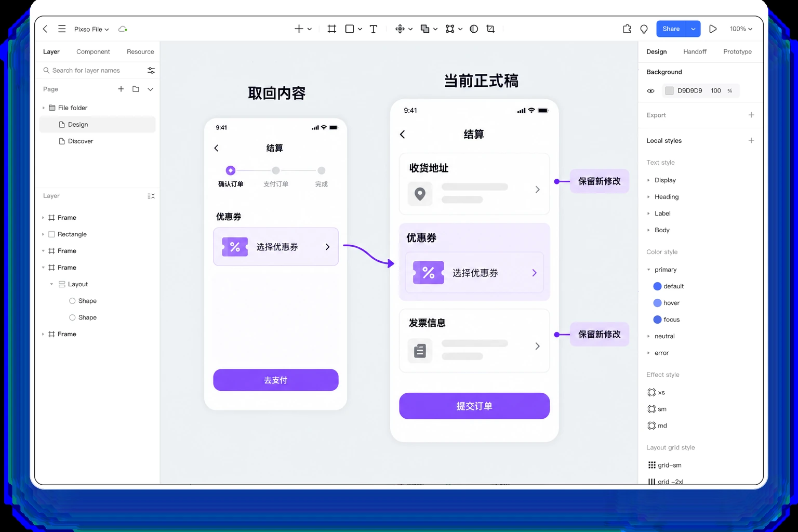Open the Prototype tab
This screenshot has width=798, height=532.
tap(737, 51)
